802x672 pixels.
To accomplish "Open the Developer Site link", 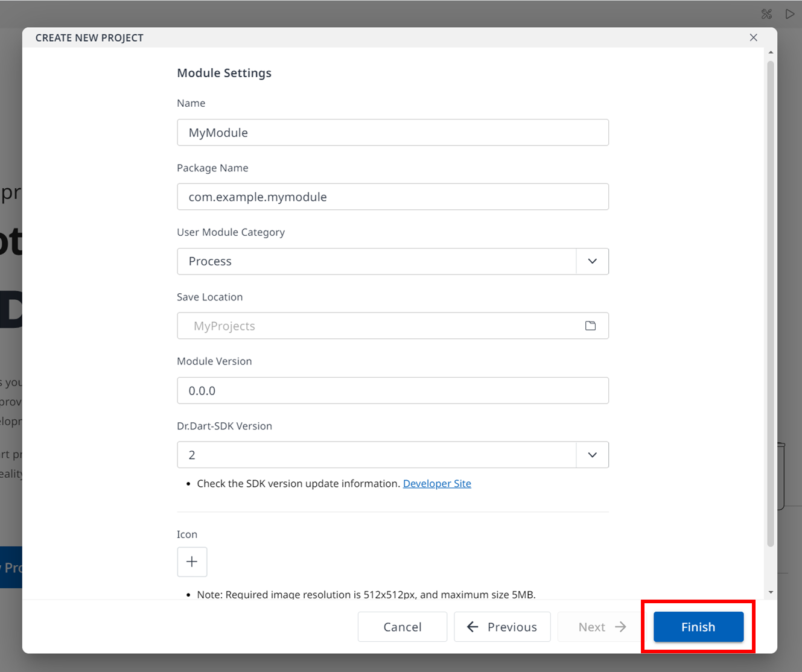I will pyautogui.click(x=437, y=483).
